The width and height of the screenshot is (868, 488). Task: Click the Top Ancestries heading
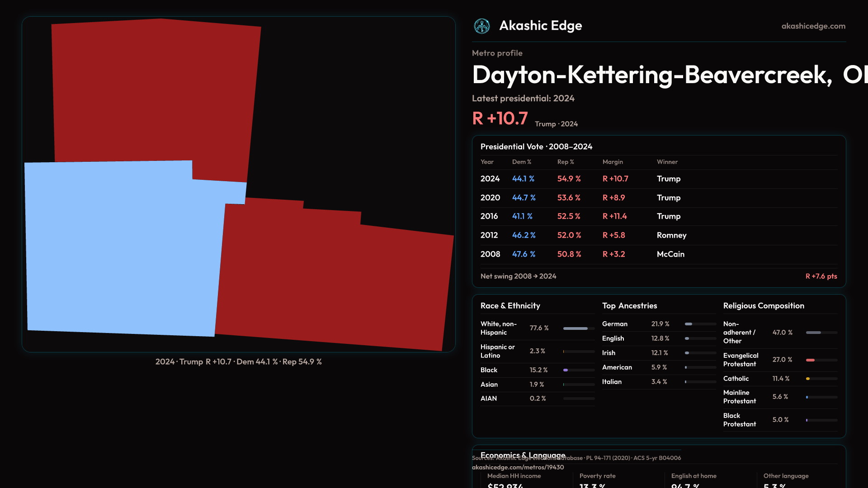tap(629, 306)
